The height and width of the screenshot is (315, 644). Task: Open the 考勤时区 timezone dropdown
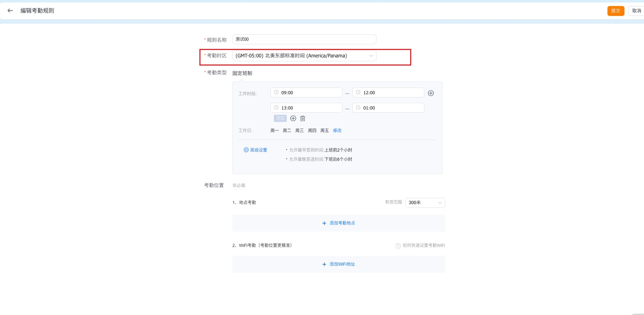click(x=304, y=56)
